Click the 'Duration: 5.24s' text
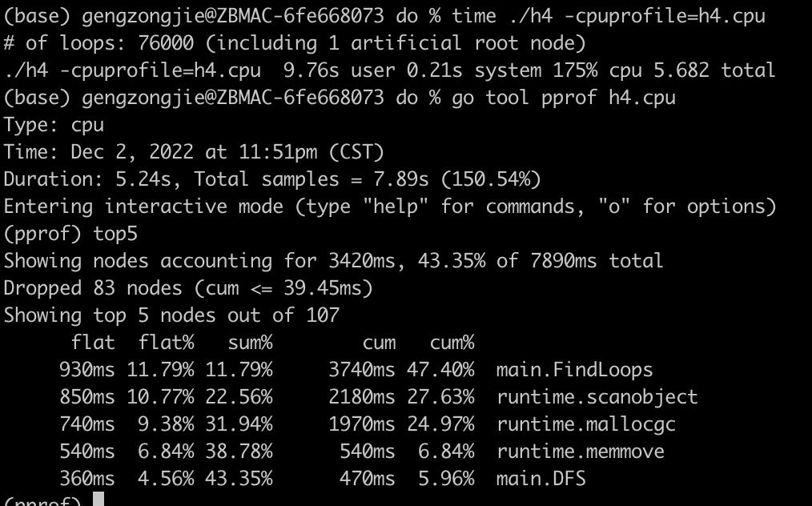 pyautogui.click(x=92, y=179)
